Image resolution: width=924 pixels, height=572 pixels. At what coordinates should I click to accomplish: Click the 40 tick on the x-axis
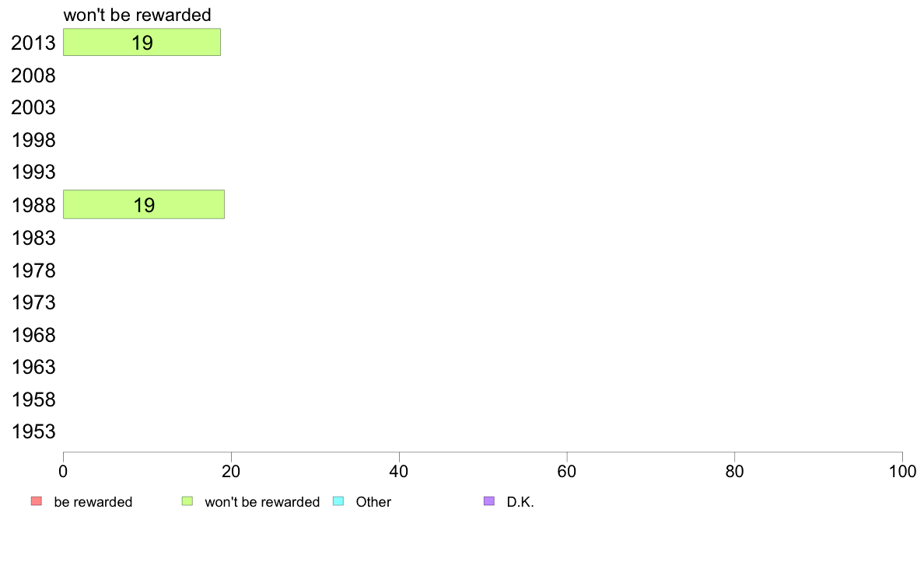pyautogui.click(x=399, y=471)
